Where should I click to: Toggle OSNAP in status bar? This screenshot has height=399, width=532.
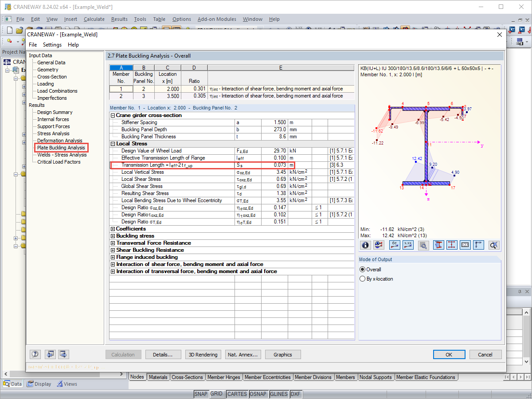[x=258, y=394]
